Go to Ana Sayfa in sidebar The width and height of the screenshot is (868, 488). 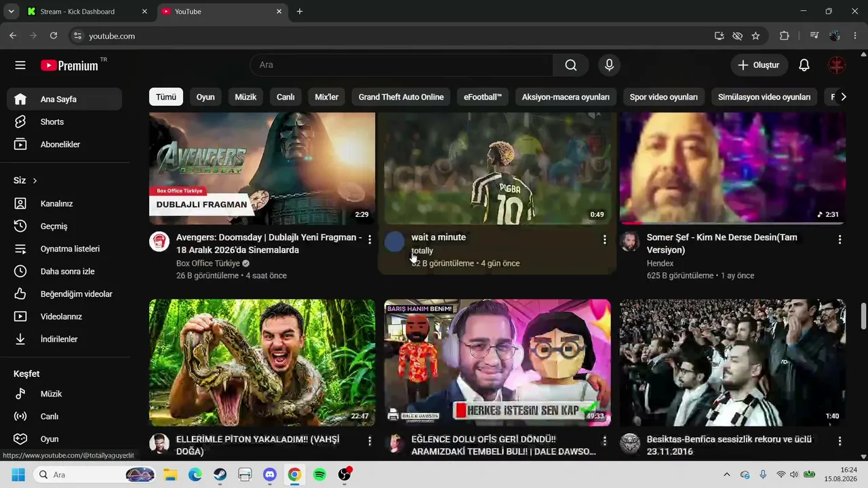65,99
